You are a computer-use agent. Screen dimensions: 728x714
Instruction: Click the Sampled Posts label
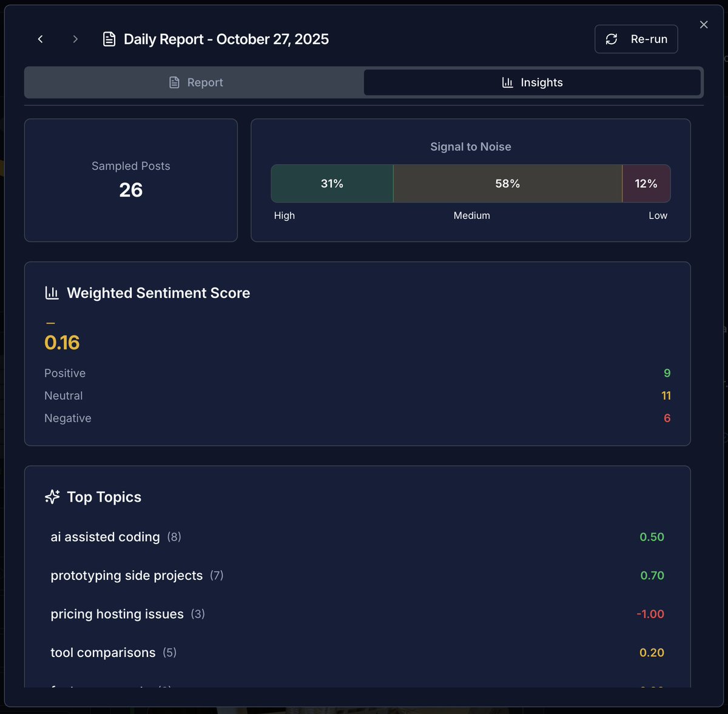point(131,166)
